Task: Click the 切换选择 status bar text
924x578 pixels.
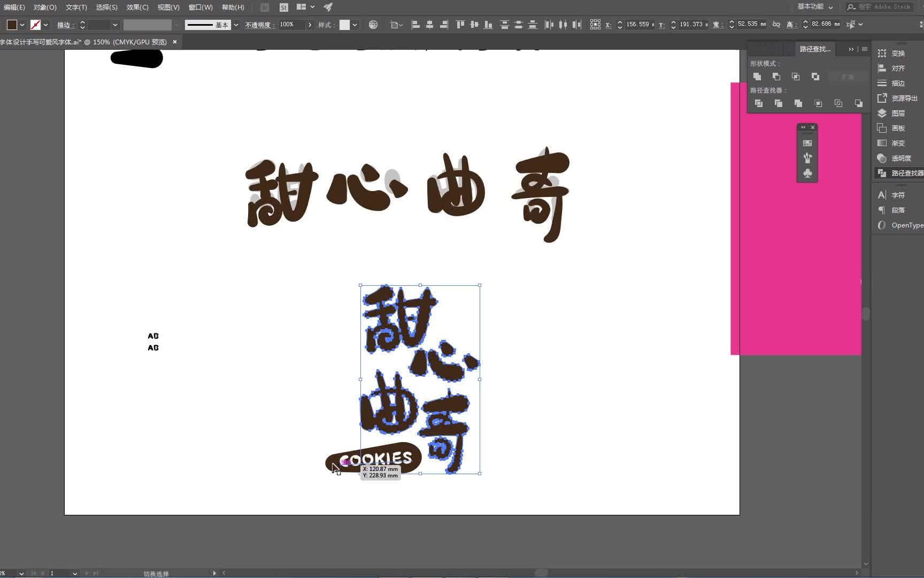Action: click(156, 573)
